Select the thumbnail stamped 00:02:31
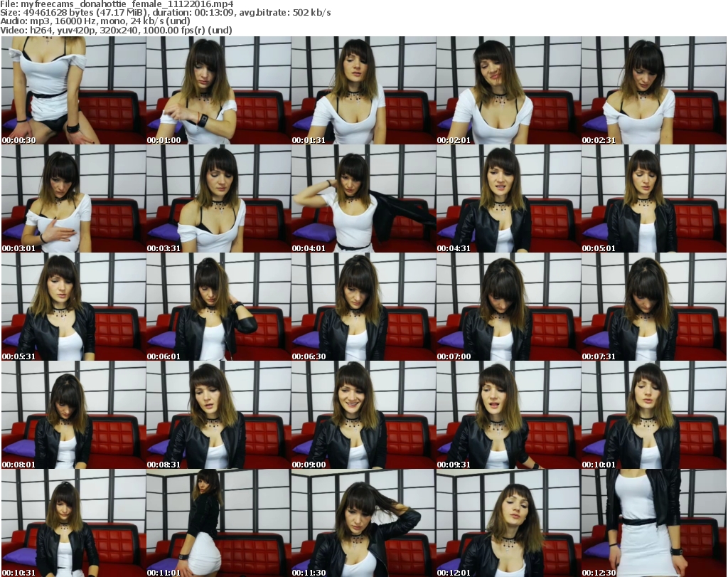This screenshot has height=577, width=728. click(x=654, y=90)
